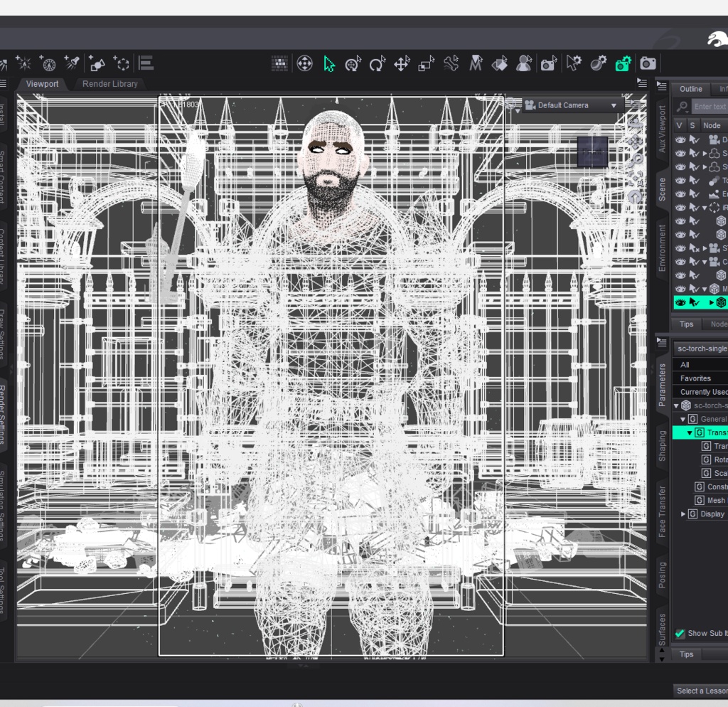Select the All parameter filter
The height and width of the screenshot is (707, 728).
pos(700,365)
